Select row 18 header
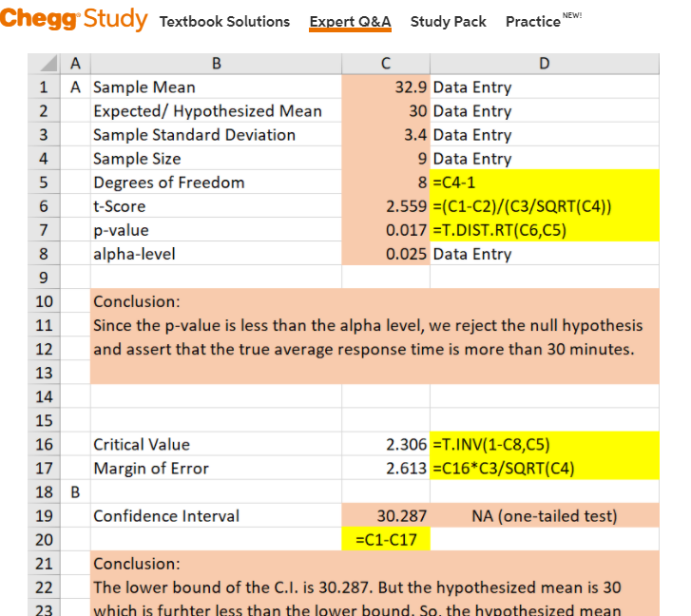The image size is (691, 616). click(44, 491)
